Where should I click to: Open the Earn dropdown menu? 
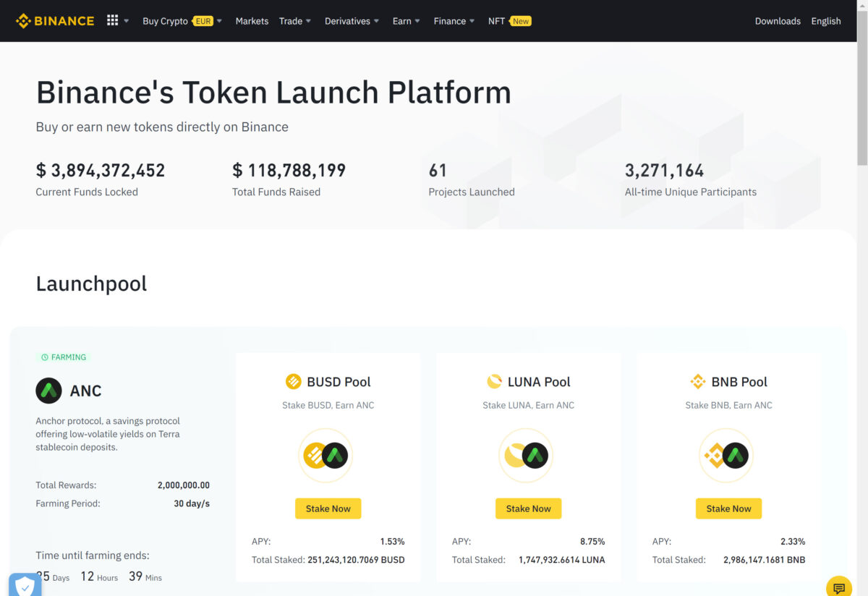406,21
